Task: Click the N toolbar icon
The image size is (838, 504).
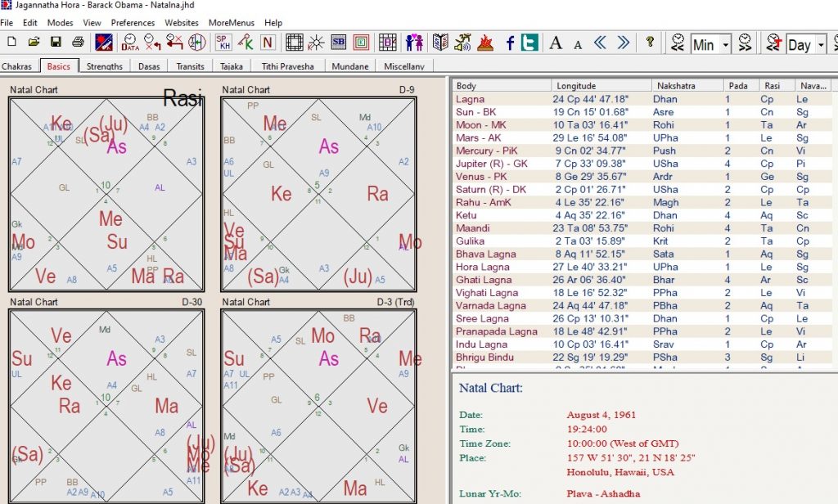Action: point(268,43)
